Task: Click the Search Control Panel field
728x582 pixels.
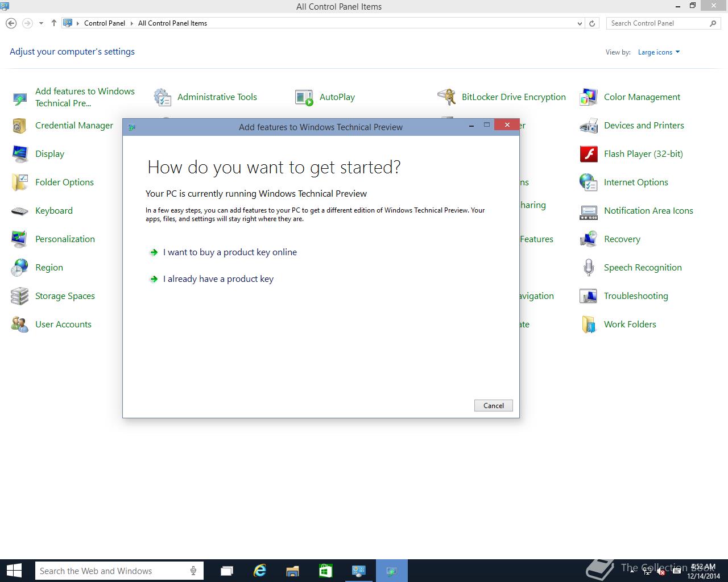Action: click(664, 23)
